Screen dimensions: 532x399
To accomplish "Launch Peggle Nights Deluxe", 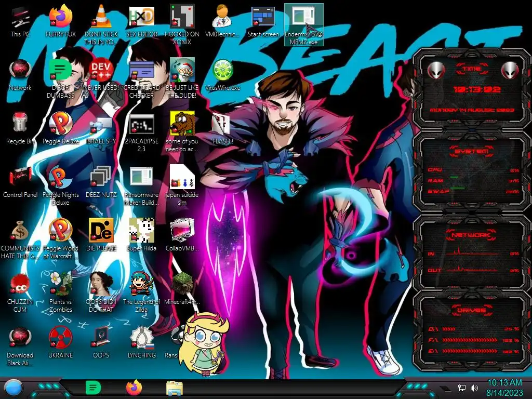I will tap(60, 185).
